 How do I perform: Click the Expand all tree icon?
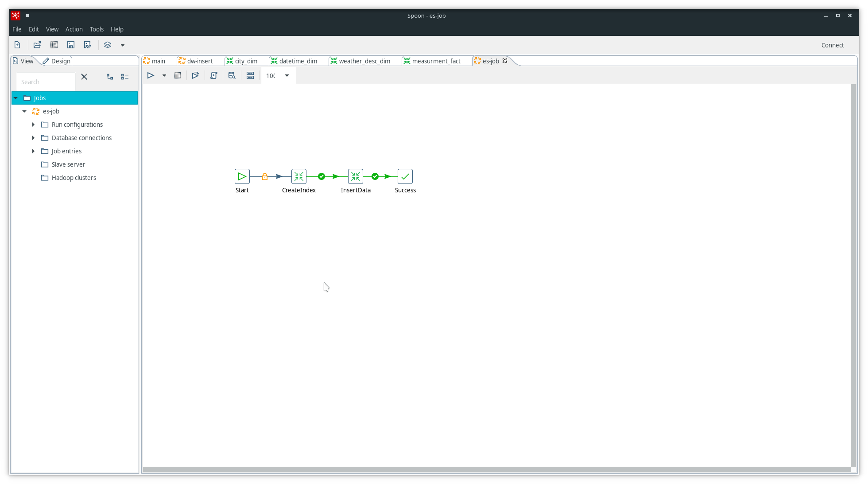click(x=110, y=77)
